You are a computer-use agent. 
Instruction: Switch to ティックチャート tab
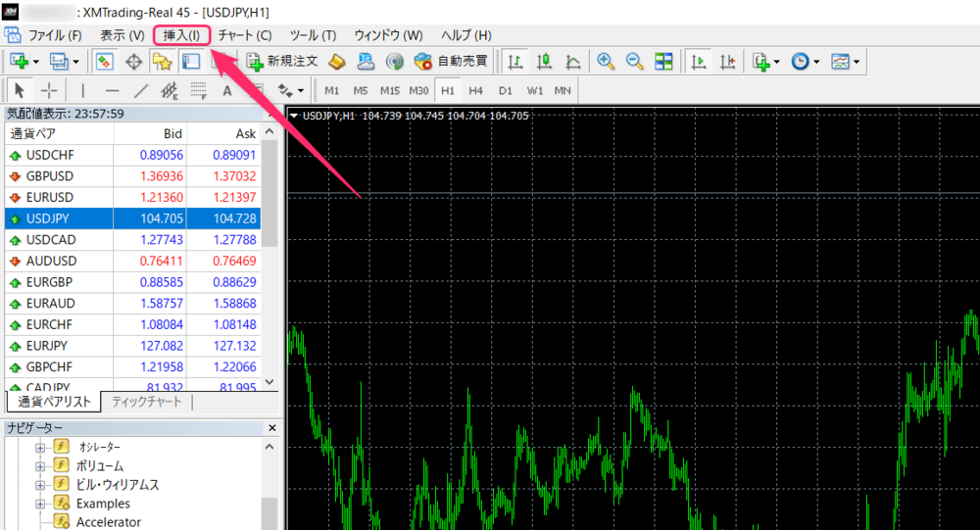point(146,402)
